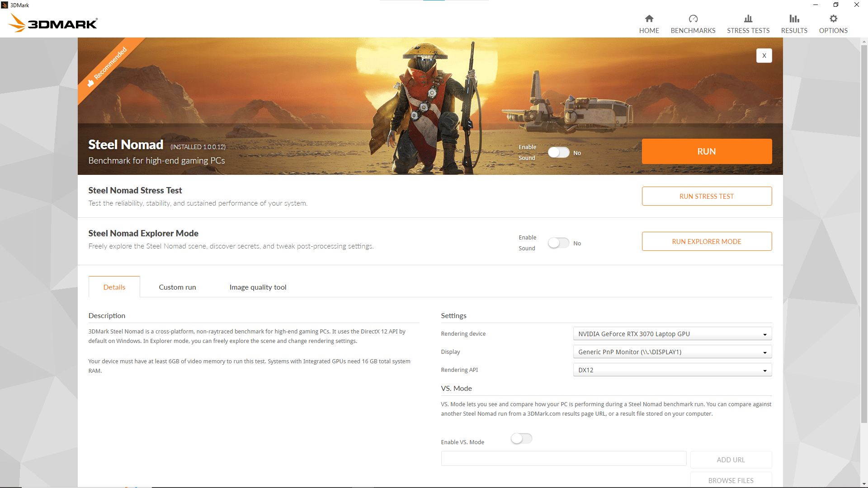Enable sound for Steel Nomad benchmark
868x488 pixels.
pyautogui.click(x=558, y=153)
